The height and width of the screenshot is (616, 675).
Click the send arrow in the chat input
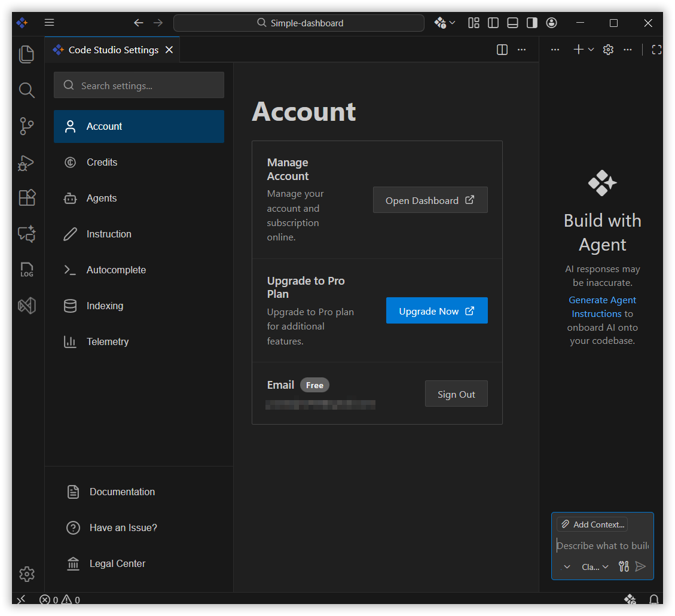(641, 566)
